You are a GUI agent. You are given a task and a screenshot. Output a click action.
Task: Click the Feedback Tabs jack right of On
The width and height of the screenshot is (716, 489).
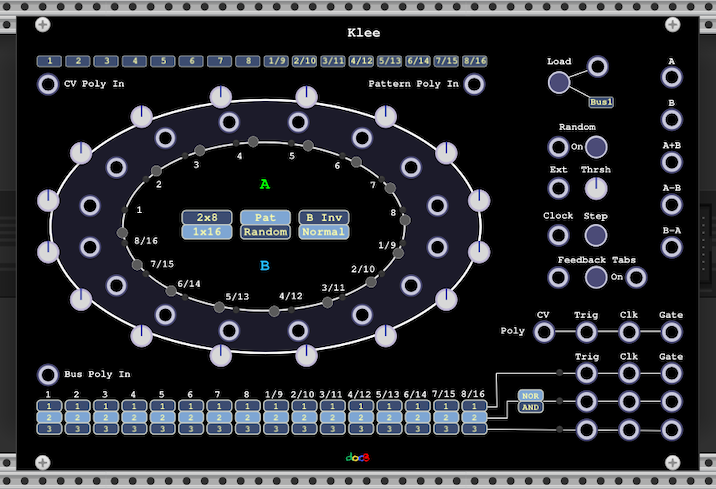tap(636, 277)
